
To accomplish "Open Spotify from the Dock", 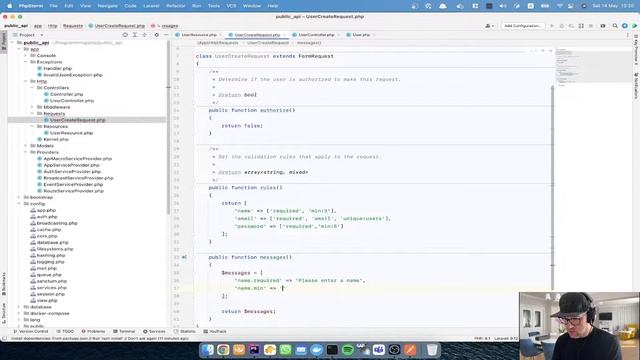I will (x=347, y=350).
